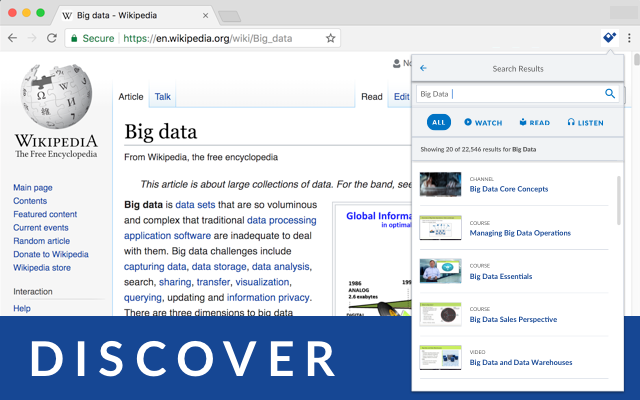Click Big Data Core Concepts thumbnail
The width and height of the screenshot is (640, 400).
coord(440,184)
